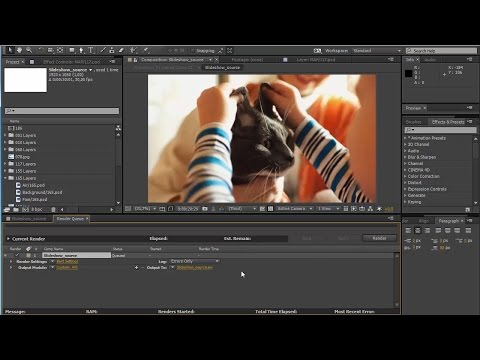This screenshot has width=480, height=360.
Task: Expand the Animation Presets category
Action: tap(405, 138)
